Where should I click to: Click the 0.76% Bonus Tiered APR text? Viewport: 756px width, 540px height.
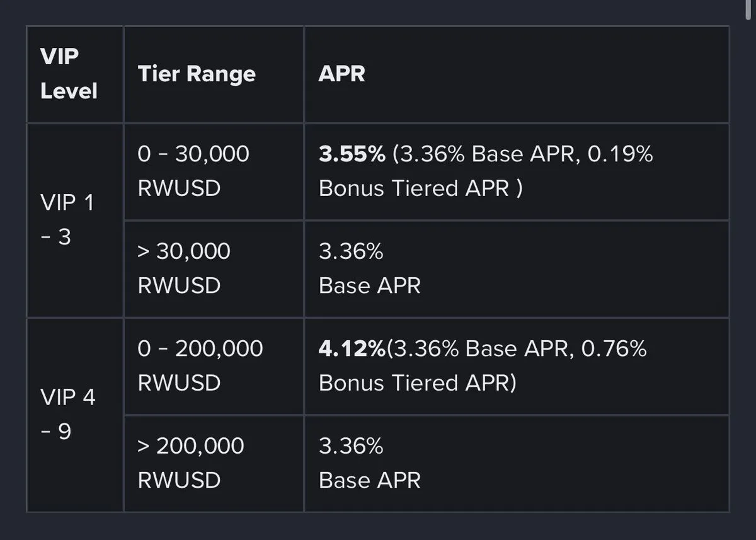coord(483,366)
